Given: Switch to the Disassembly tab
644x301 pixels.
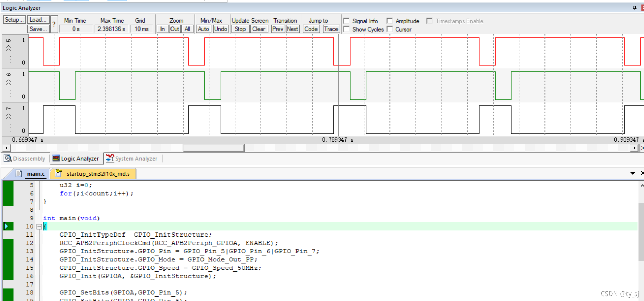Looking at the screenshot, I should click(x=25, y=158).
